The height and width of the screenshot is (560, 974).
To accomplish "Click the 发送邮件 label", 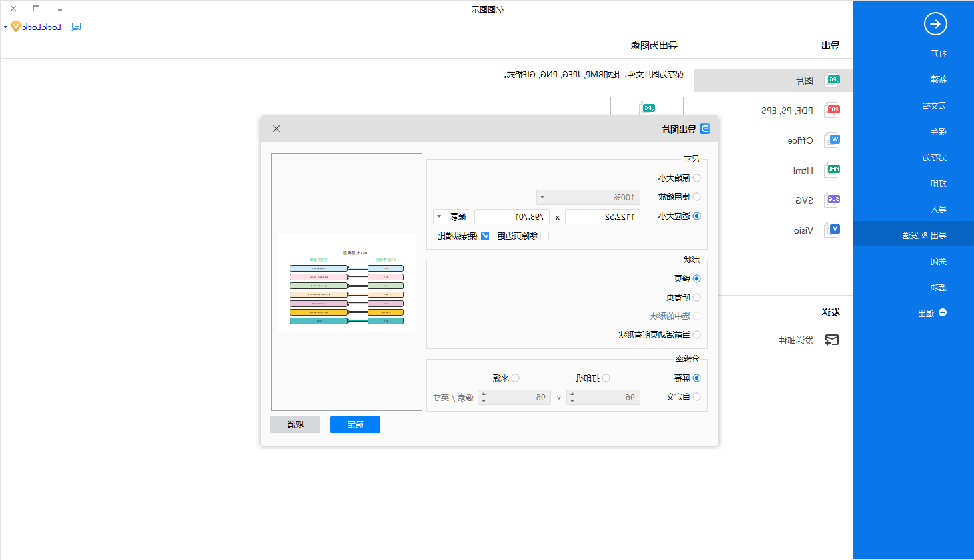I will [796, 340].
